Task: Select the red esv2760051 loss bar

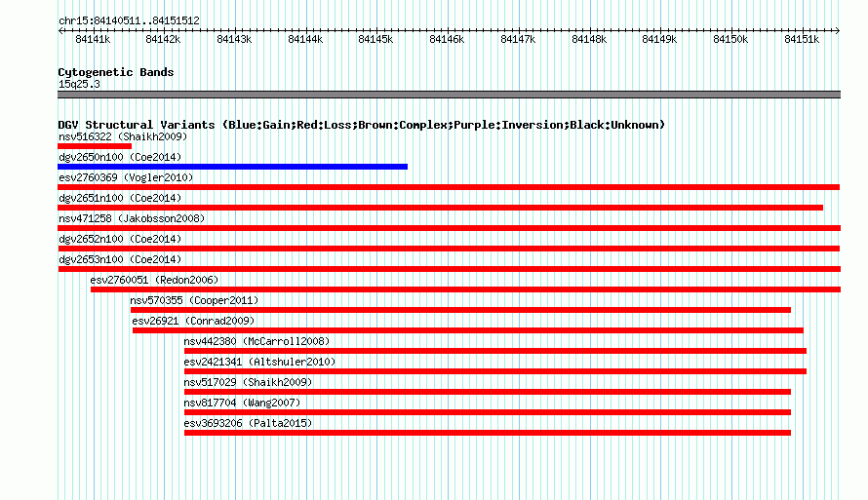Action: (x=465, y=289)
